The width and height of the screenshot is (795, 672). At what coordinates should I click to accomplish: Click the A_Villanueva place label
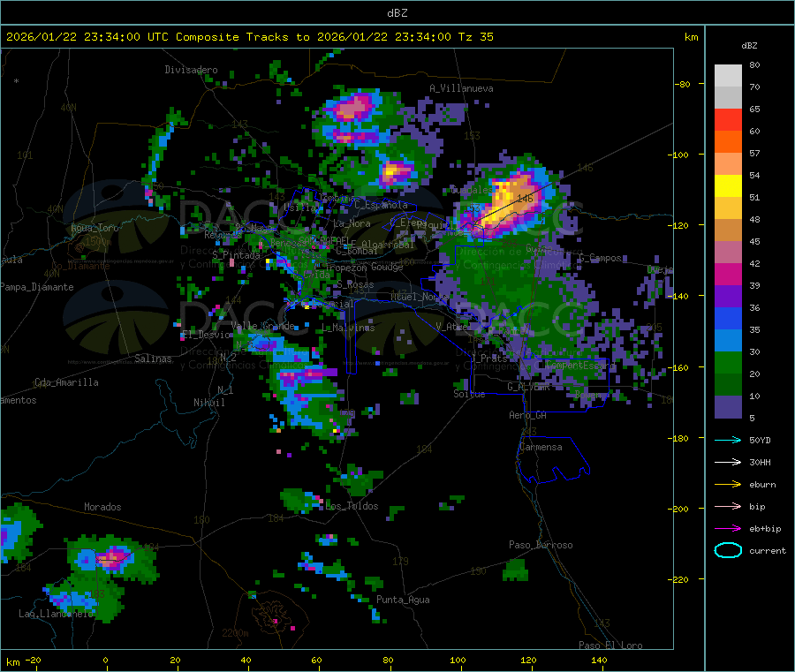click(461, 88)
